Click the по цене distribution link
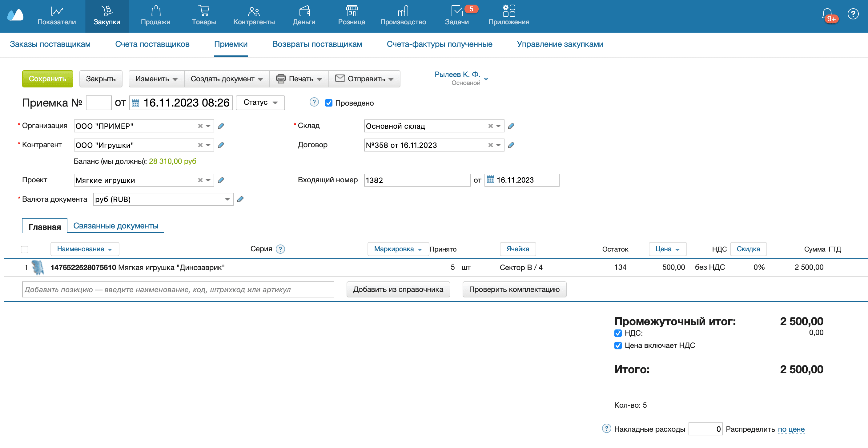 [791, 430]
